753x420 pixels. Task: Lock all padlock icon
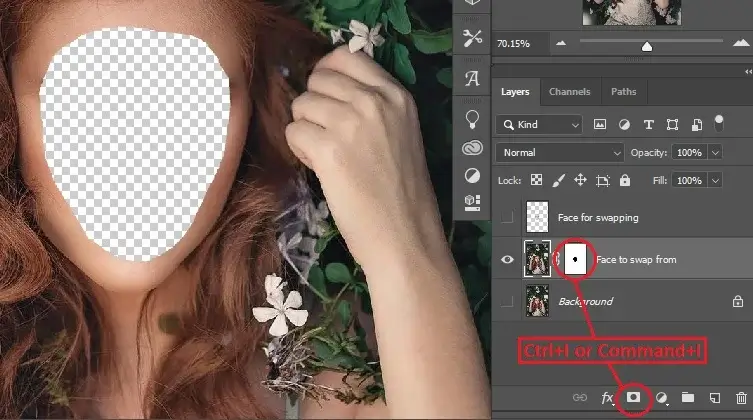pos(624,180)
